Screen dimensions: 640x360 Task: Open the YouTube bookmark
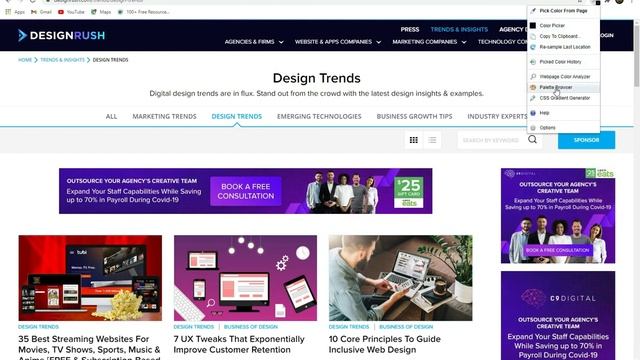coord(71,12)
